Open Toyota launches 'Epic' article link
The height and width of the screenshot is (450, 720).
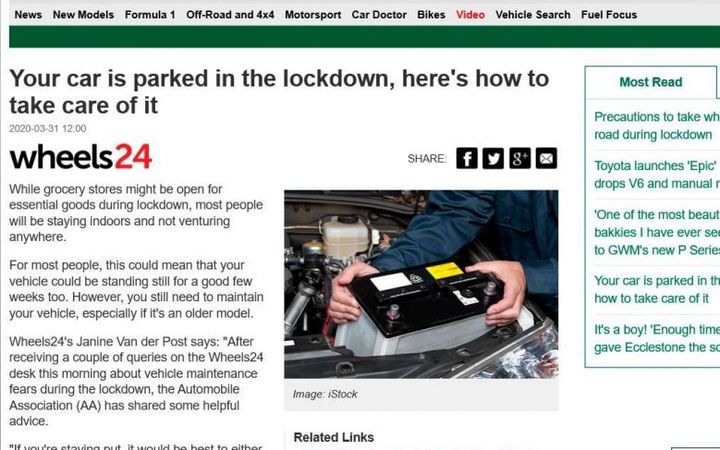tap(657, 174)
